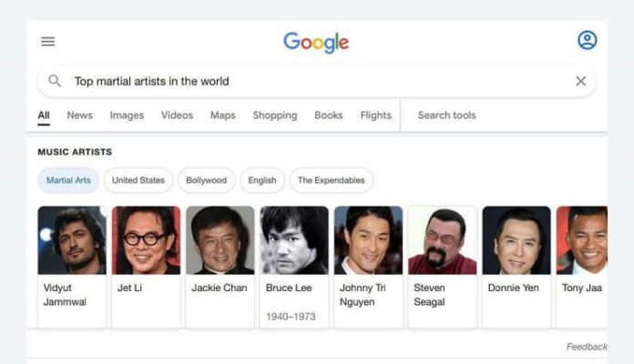Viewport: 634px width, 364px height.
Task: Click the Tony Jaa name label
Action: coord(582,288)
